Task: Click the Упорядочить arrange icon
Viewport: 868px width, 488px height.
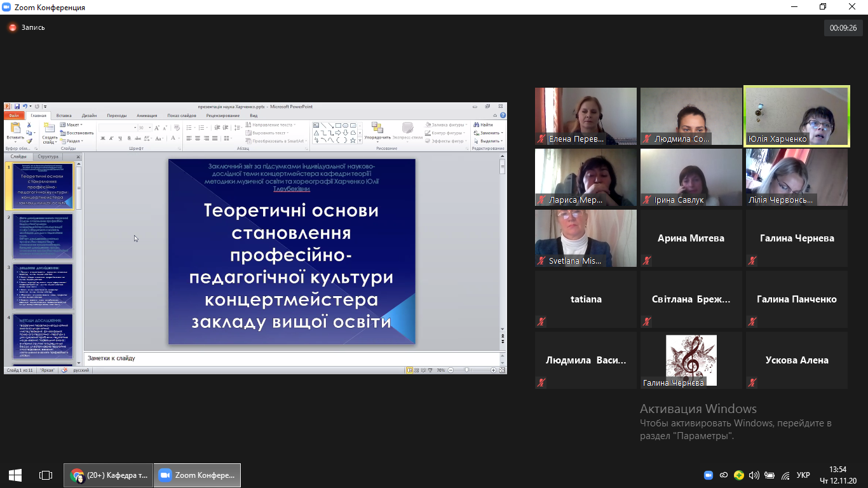Action: pyautogui.click(x=377, y=128)
